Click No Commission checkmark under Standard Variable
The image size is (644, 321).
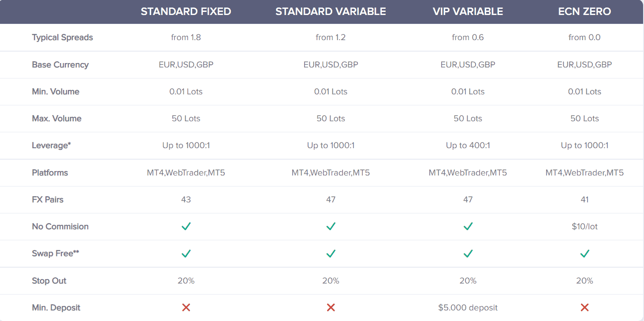tap(331, 227)
